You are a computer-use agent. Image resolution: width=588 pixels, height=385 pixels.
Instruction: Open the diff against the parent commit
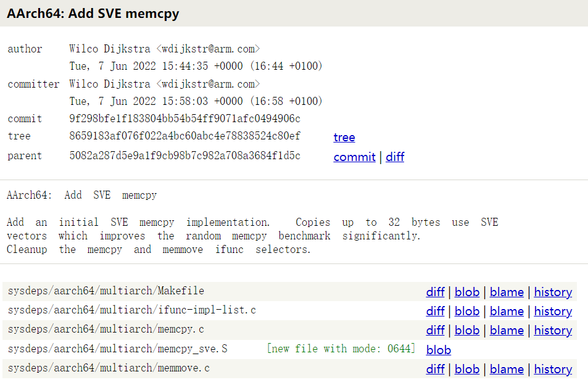tap(394, 157)
